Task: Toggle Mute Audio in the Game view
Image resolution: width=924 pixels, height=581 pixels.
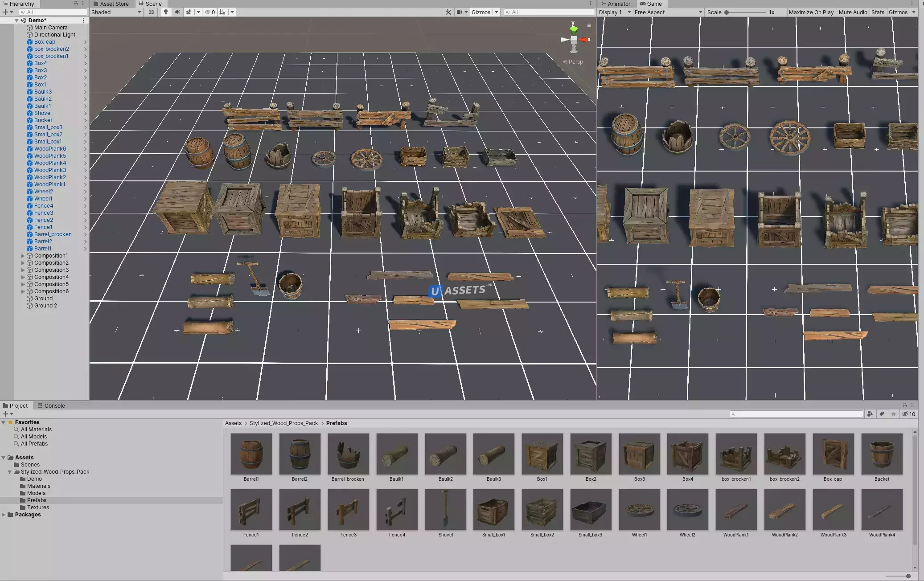Action: coord(853,12)
